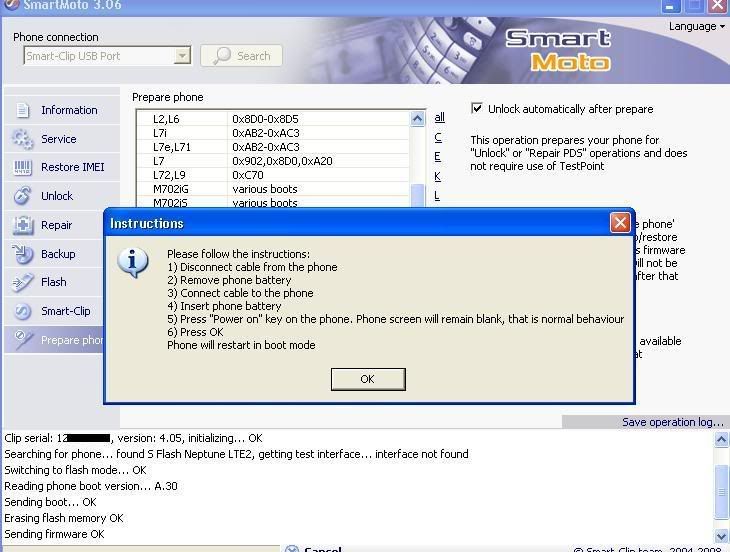Viewport: 730px width, 552px height.
Task: Open the Information section
Action: 62,110
